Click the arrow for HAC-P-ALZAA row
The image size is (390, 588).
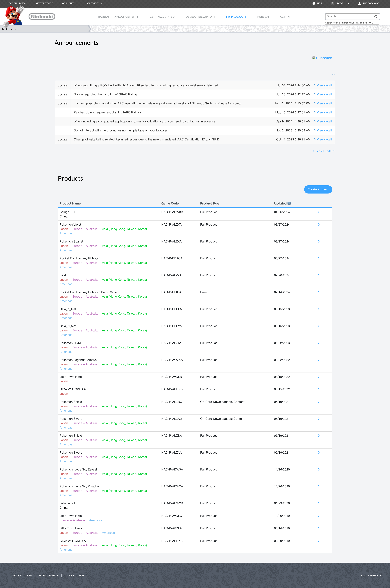tap(319, 453)
